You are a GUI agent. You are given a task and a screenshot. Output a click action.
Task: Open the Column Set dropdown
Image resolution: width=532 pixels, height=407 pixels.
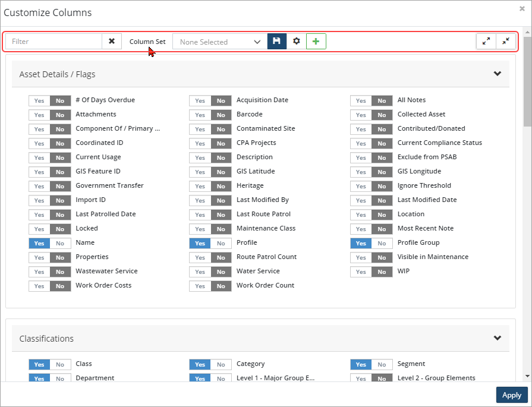[x=220, y=42]
